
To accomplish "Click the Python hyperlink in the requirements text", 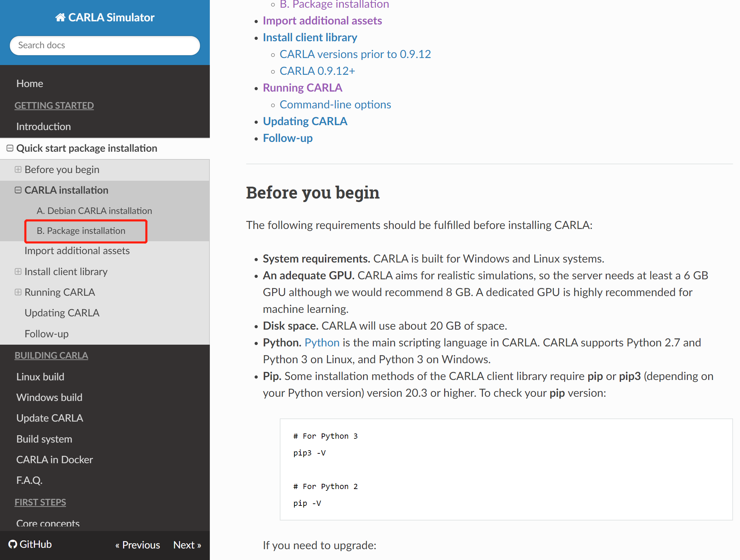I will click(322, 343).
